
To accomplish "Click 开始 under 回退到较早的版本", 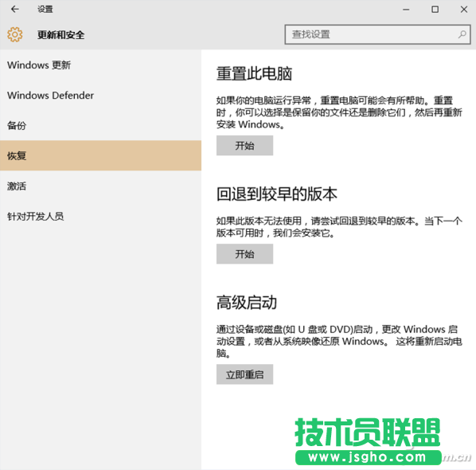I will click(x=244, y=254).
